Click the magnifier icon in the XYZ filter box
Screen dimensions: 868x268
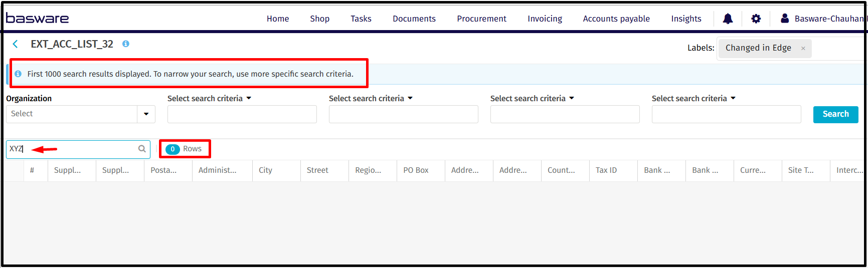[x=142, y=149]
